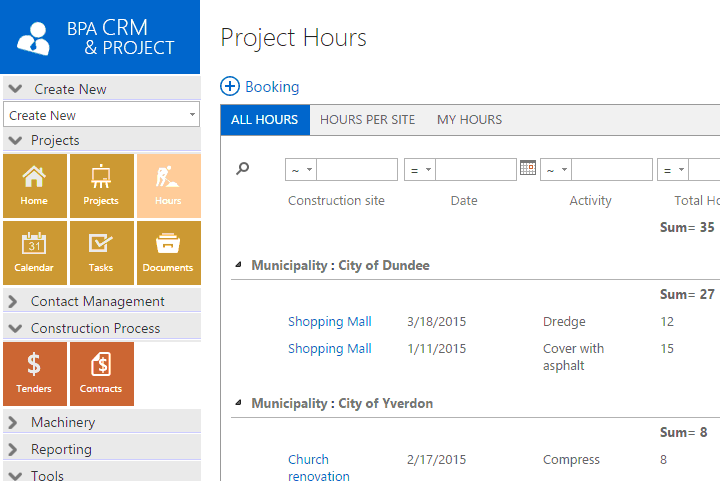Viewport: 720px width, 481px height.
Task: Click the plus icon next to Booking
Action: point(230,86)
